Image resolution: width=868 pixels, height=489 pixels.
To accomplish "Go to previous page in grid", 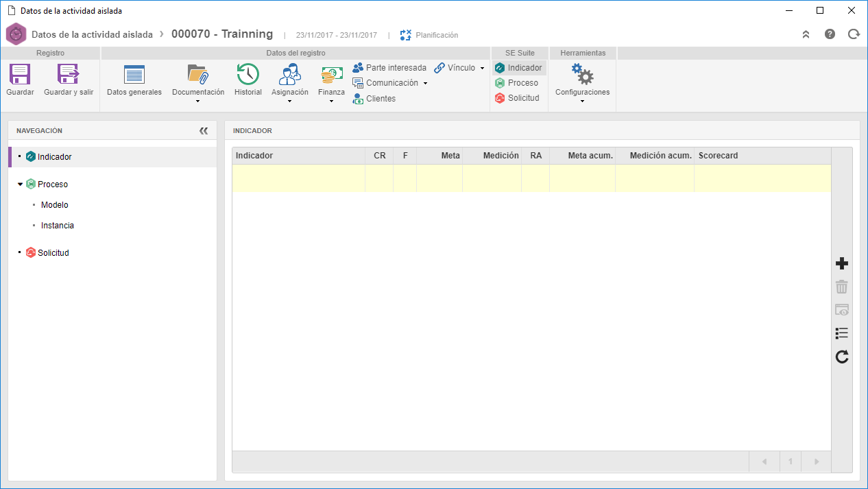I will (x=764, y=462).
